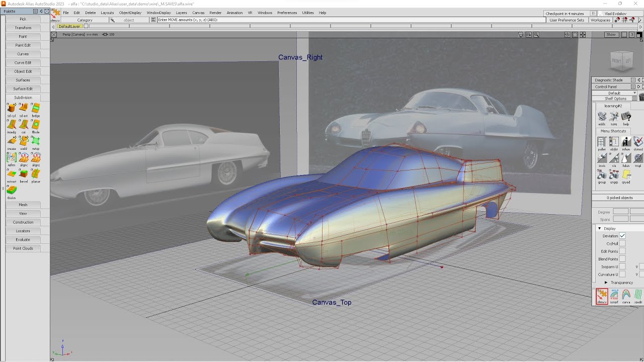Enable the Blend Points checkbox

point(622,259)
